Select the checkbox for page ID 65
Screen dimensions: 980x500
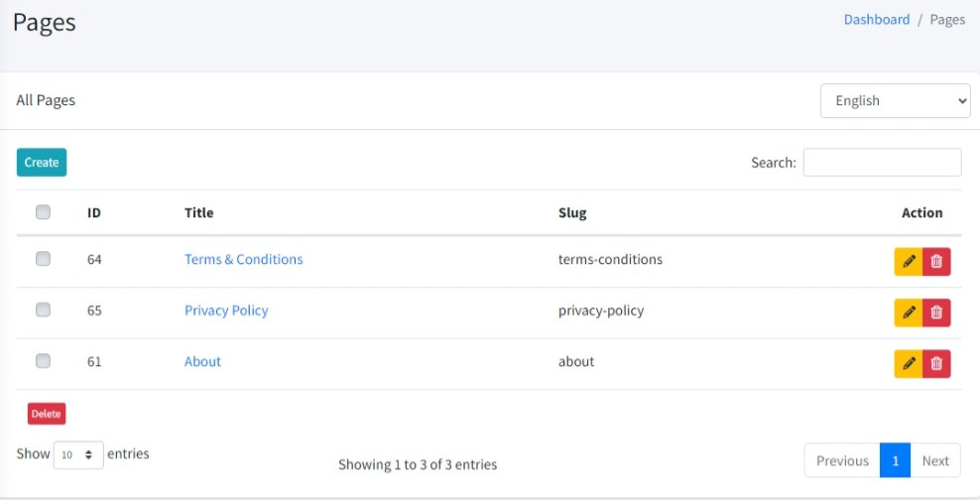pyautogui.click(x=43, y=311)
